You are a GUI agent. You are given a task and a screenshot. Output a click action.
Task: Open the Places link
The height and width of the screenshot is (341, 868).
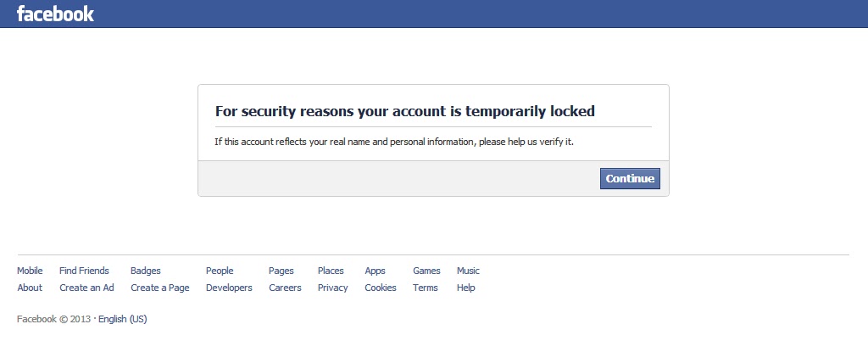(331, 271)
